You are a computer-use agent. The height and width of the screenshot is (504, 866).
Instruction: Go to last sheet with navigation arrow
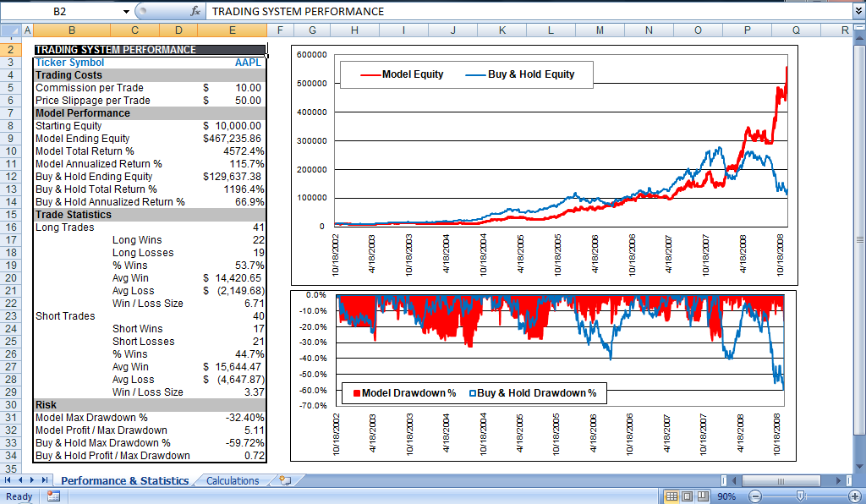click(44, 480)
